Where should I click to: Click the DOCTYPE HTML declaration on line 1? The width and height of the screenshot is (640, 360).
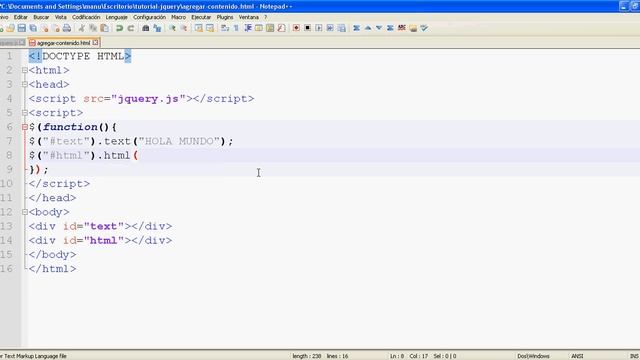[80, 56]
